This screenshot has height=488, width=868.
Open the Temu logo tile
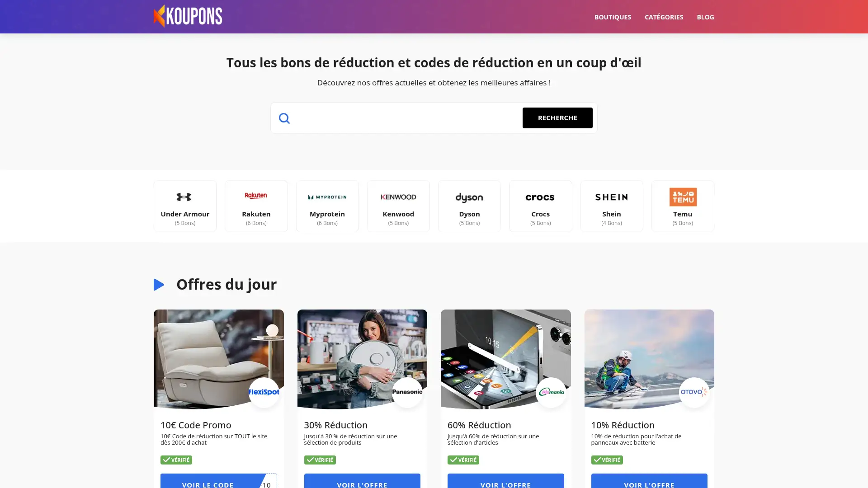(683, 206)
